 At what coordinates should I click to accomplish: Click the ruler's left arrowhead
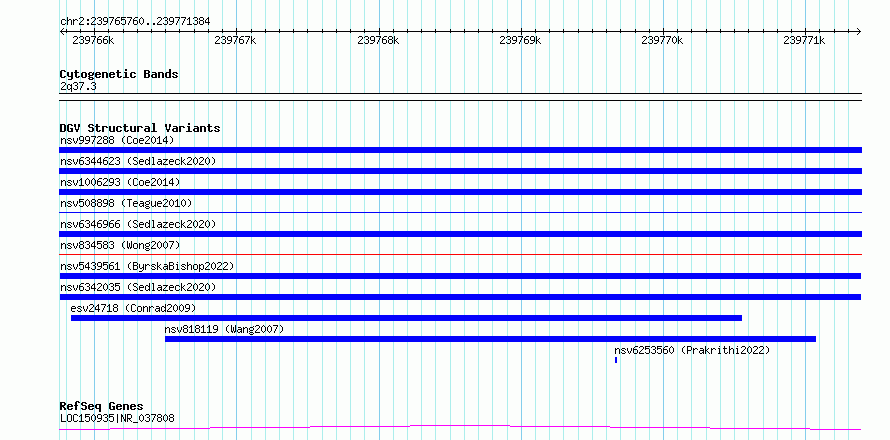[x=62, y=31]
